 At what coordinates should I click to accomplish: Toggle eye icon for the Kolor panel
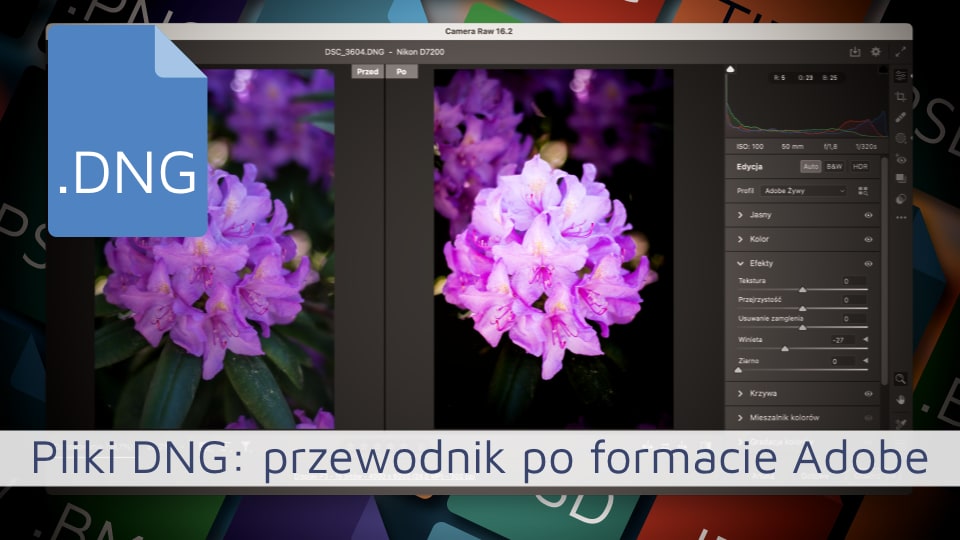[868, 239]
